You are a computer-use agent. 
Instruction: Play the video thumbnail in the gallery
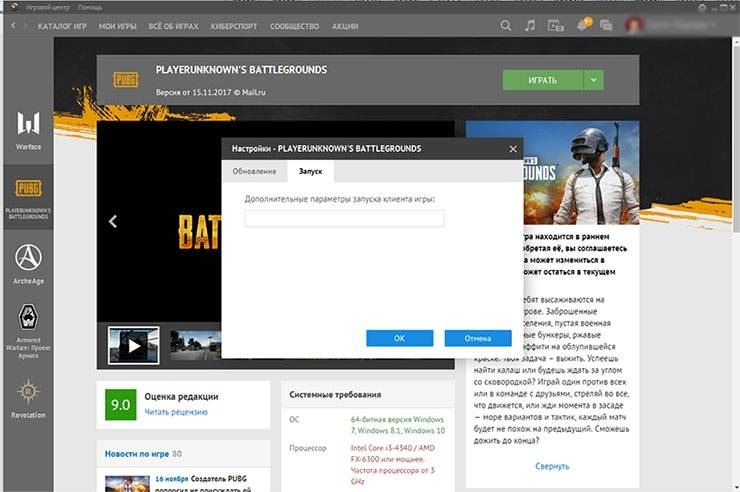click(x=134, y=345)
